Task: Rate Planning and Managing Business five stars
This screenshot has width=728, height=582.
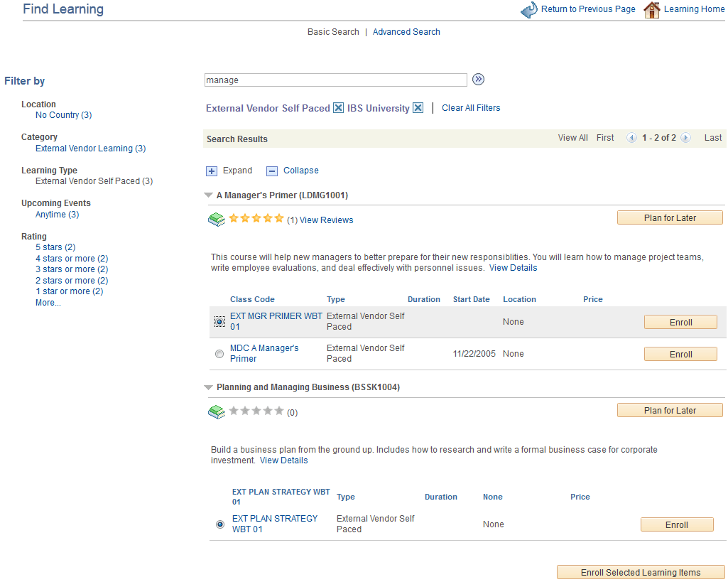Action: click(281, 411)
